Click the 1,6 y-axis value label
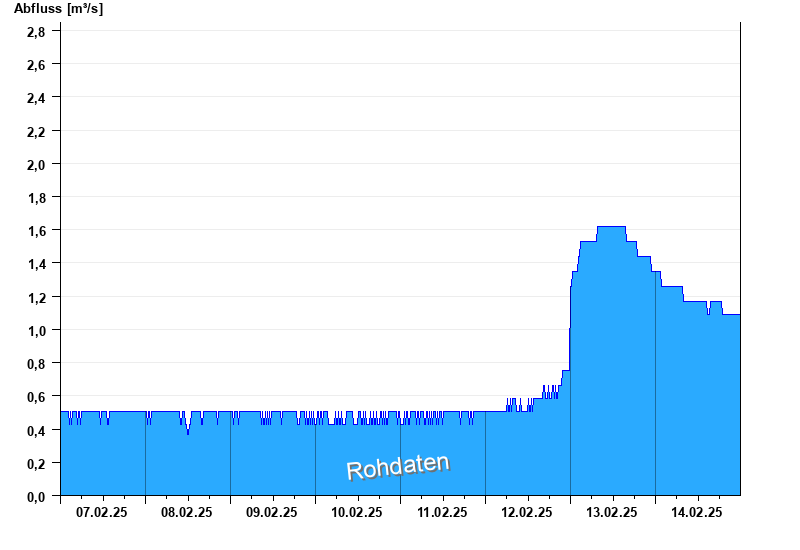 (x=36, y=230)
